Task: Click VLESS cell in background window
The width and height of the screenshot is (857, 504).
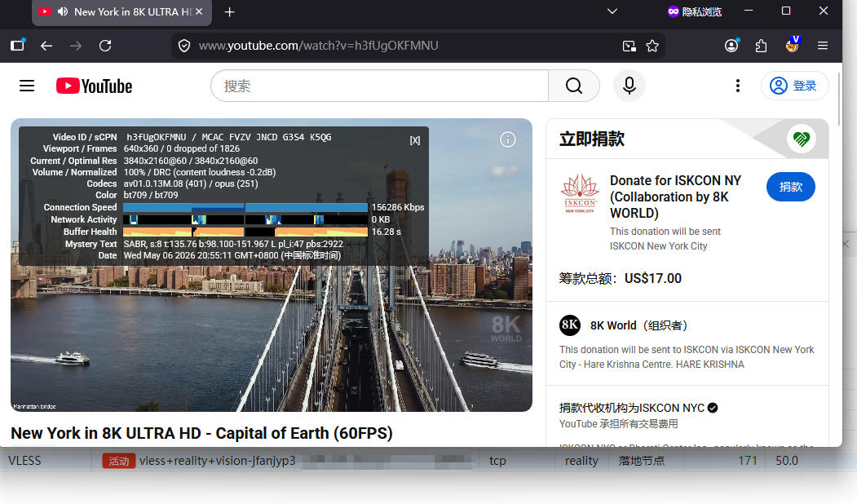Action: click(24, 461)
